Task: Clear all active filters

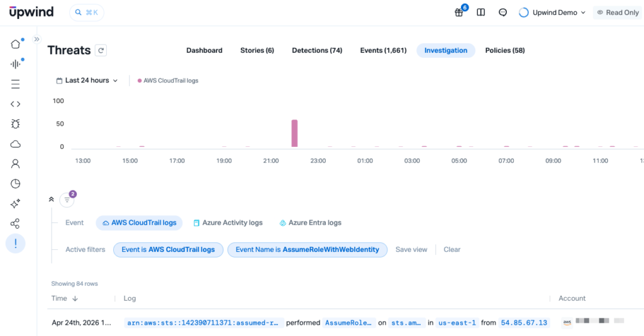Action: point(452,249)
